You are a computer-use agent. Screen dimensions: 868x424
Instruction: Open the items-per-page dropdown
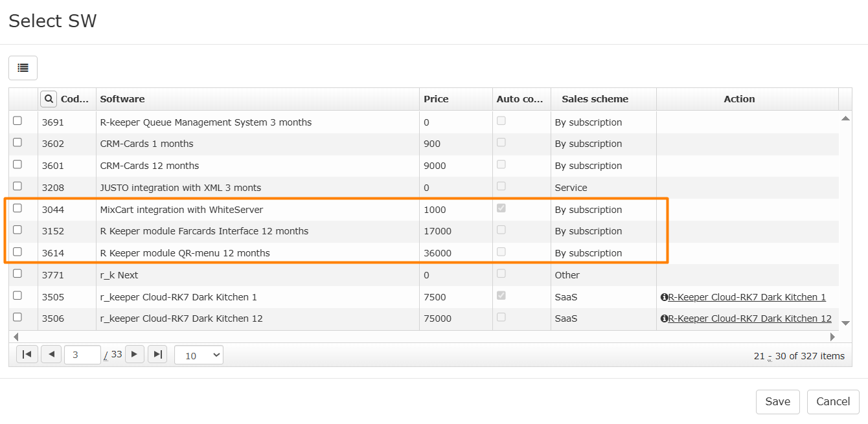click(x=198, y=355)
